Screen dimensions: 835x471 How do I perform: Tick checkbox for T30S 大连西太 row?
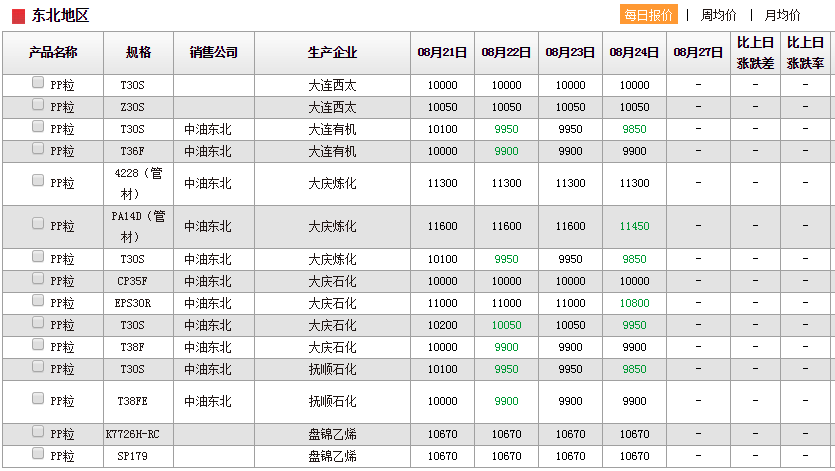tap(38, 82)
